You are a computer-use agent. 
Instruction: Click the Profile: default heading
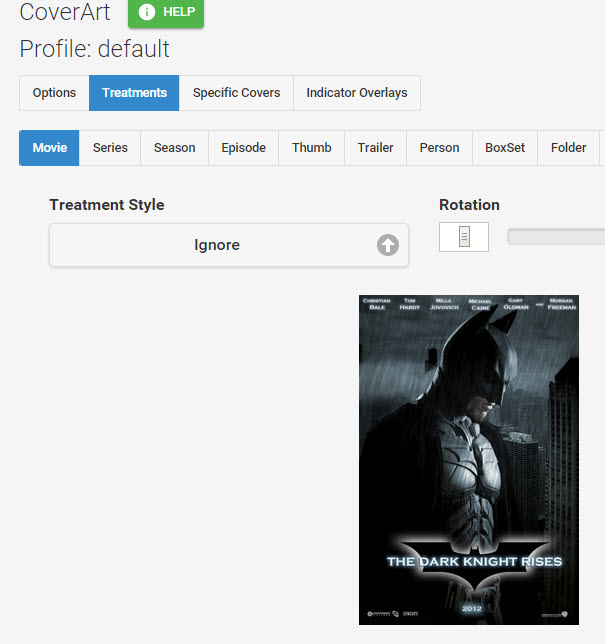(94, 49)
